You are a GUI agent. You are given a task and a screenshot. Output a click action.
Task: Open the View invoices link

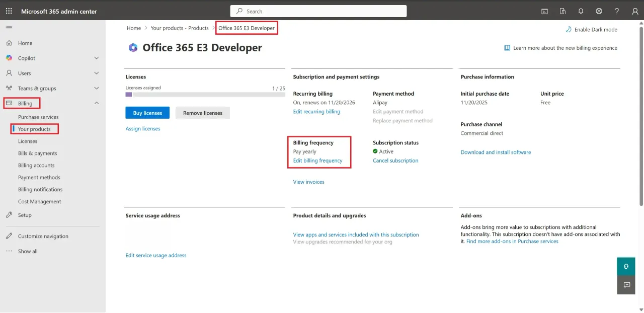pyautogui.click(x=309, y=182)
